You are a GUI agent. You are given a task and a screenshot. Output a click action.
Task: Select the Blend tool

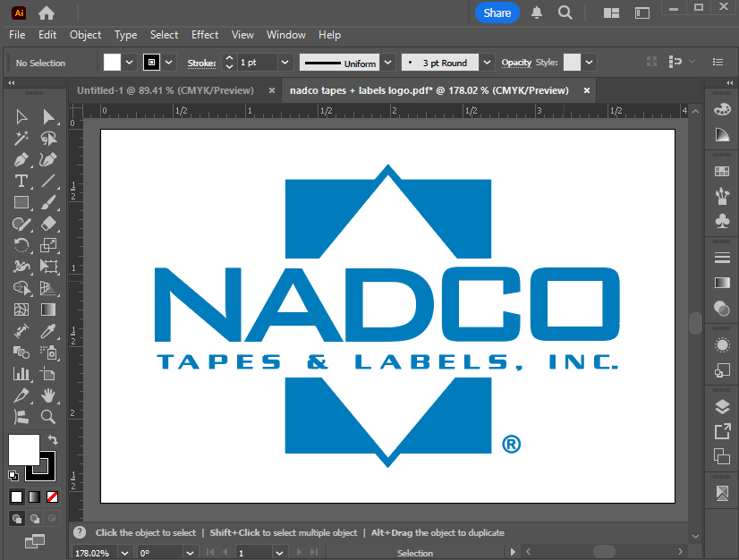click(21, 352)
